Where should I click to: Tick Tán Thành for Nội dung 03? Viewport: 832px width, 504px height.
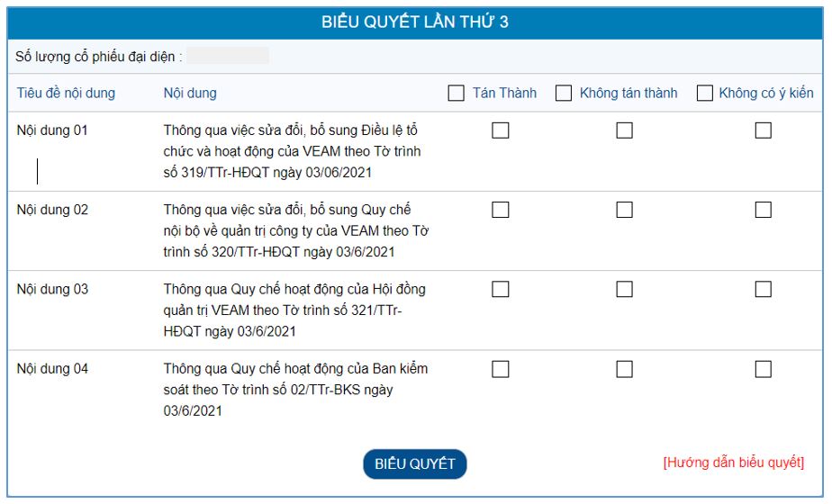pyautogui.click(x=500, y=289)
